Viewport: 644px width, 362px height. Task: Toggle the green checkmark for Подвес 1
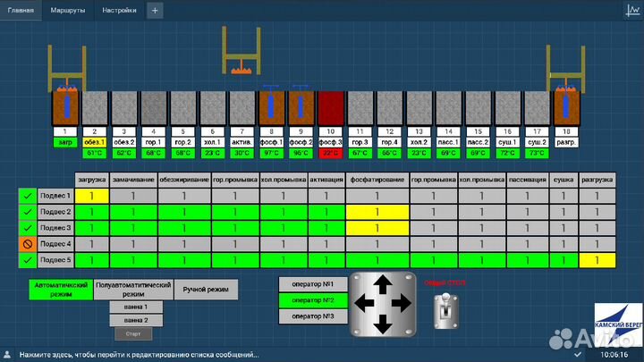[x=27, y=195]
